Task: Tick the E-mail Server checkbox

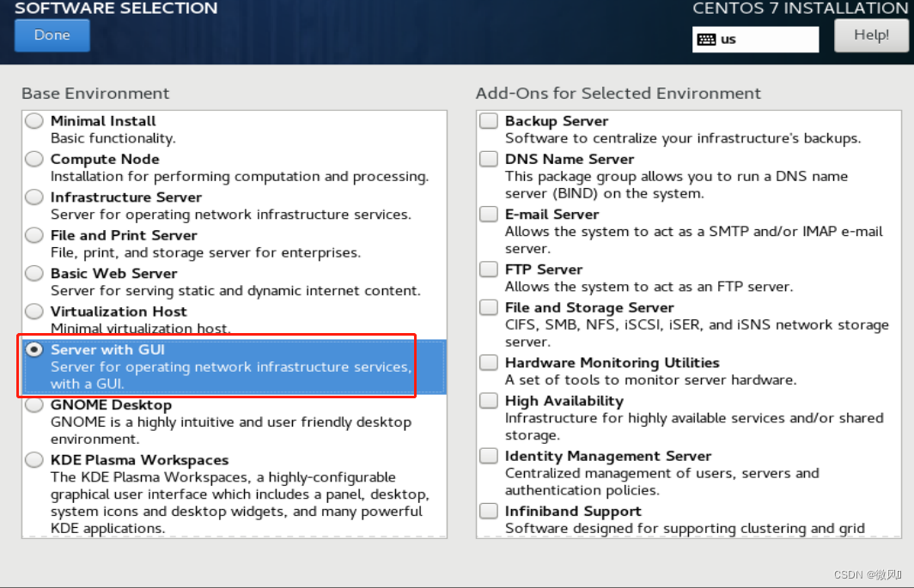Action: click(x=489, y=214)
